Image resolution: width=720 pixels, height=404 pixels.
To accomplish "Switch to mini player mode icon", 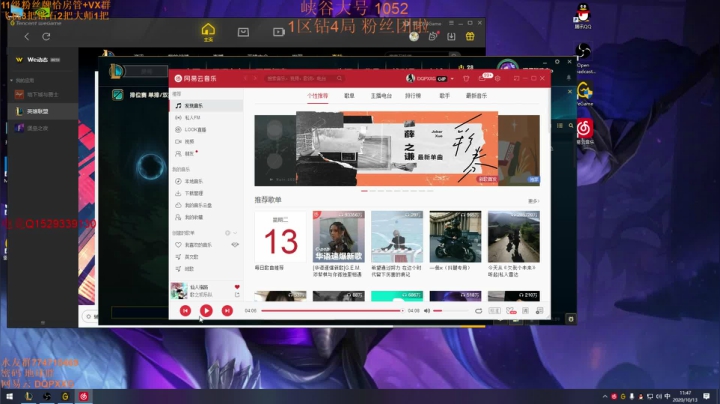I will 517,79.
